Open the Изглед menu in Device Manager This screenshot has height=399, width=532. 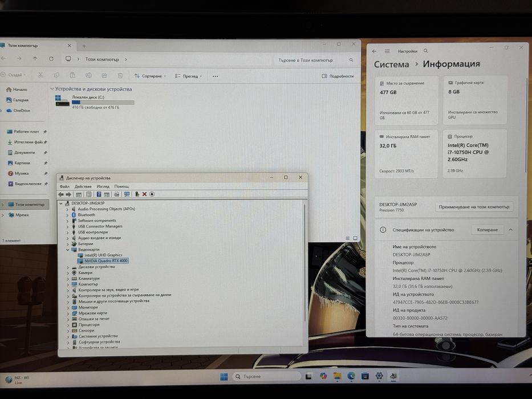click(103, 186)
